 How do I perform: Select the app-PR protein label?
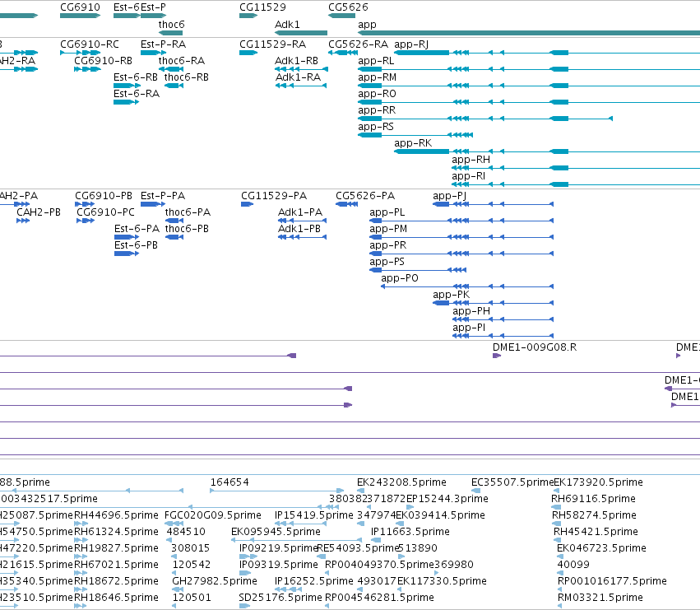388,245
